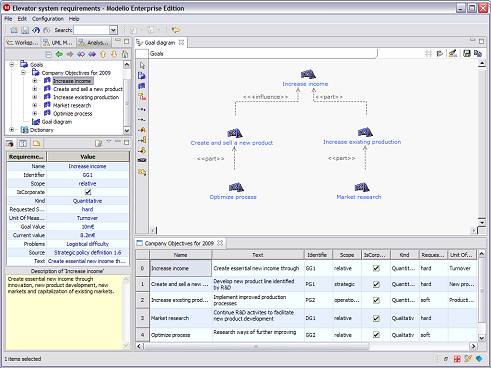Click the Turnover value in properties
Viewport: 491px width, 368px height.
coord(87,218)
